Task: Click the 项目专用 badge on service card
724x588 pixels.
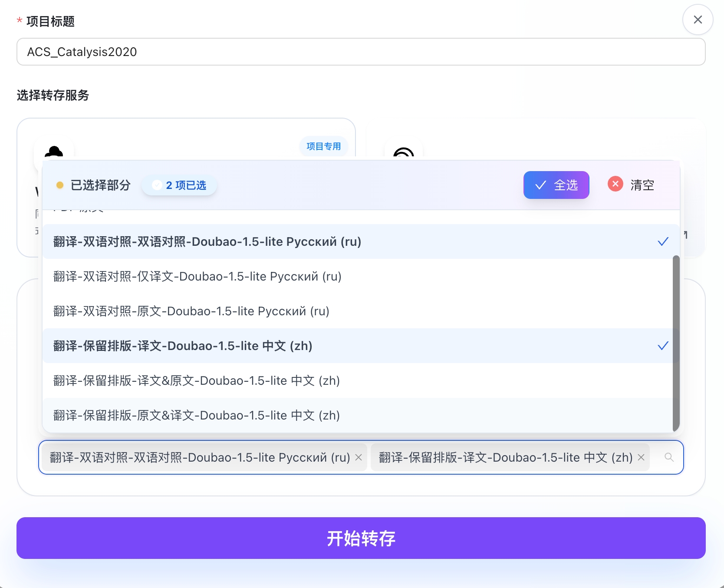Action: tap(323, 146)
